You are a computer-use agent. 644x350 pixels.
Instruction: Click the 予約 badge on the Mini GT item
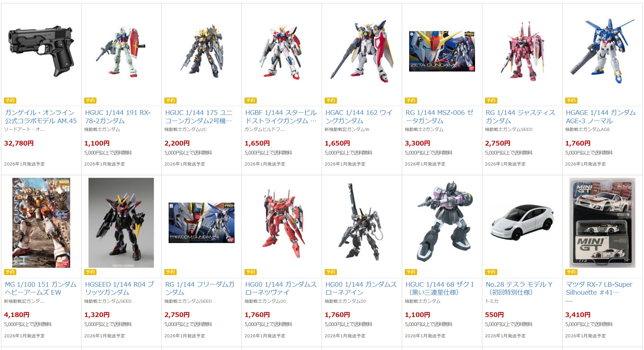coord(571,272)
